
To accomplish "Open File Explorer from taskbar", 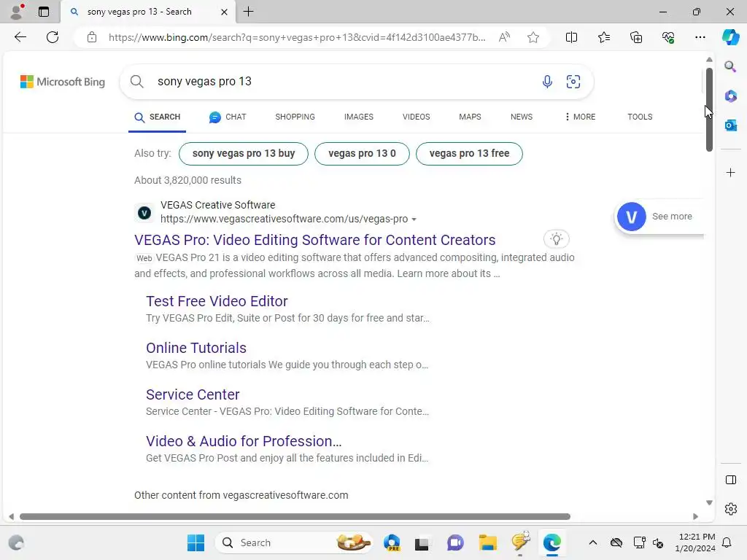I will click(488, 542).
